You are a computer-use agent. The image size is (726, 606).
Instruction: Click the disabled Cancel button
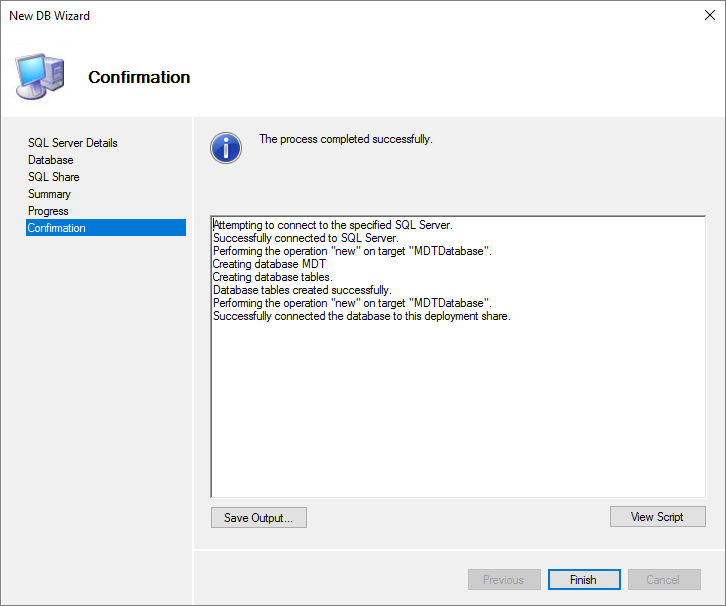click(663, 580)
